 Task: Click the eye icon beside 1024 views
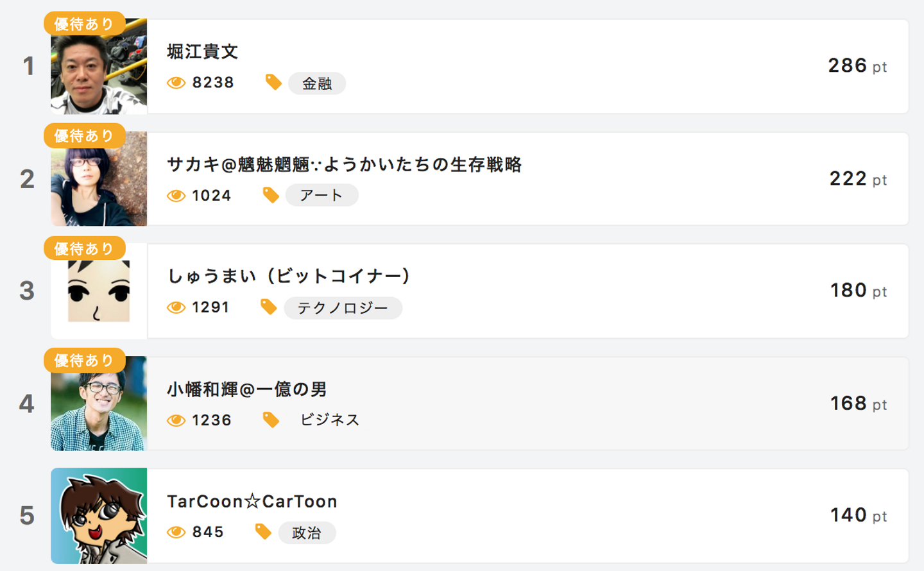(x=176, y=196)
